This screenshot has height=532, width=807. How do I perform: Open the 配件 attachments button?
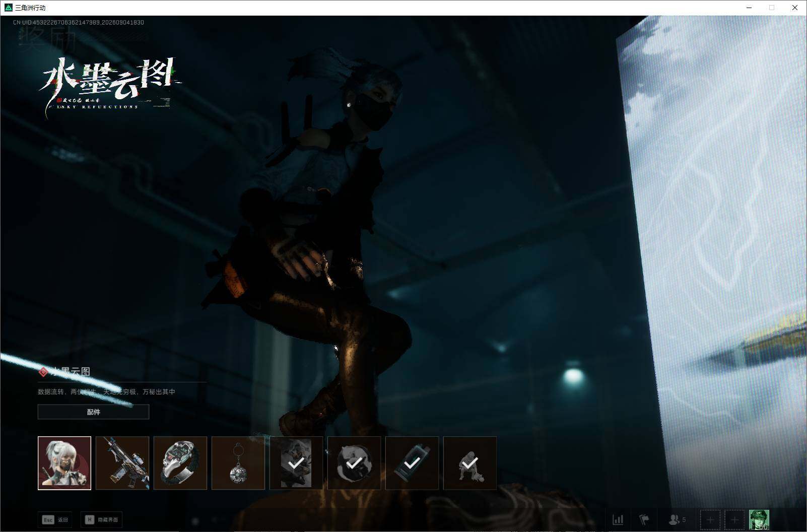point(93,412)
